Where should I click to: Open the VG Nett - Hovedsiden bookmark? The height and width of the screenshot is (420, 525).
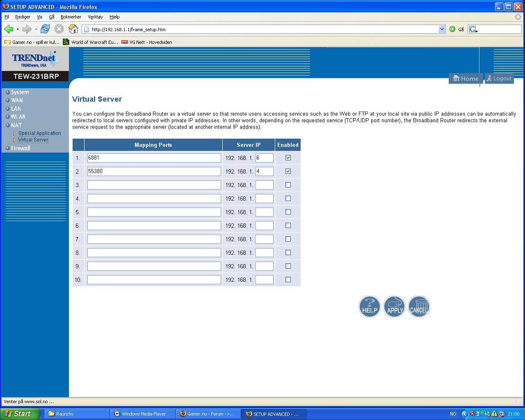tap(147, 42)
